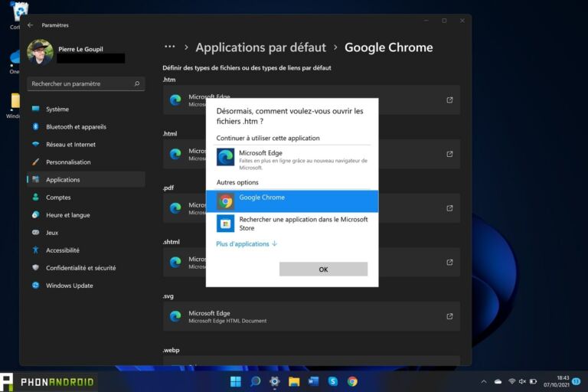The image size is (588, 392).
Task: Open Bluetooth et appareils settings
Action: [86, 127]
